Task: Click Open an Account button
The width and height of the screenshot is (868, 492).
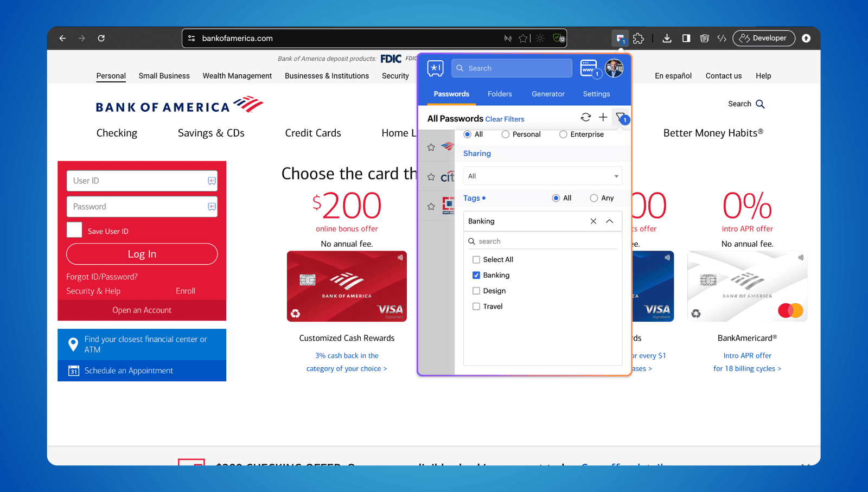Action: (x=142, y=310)
